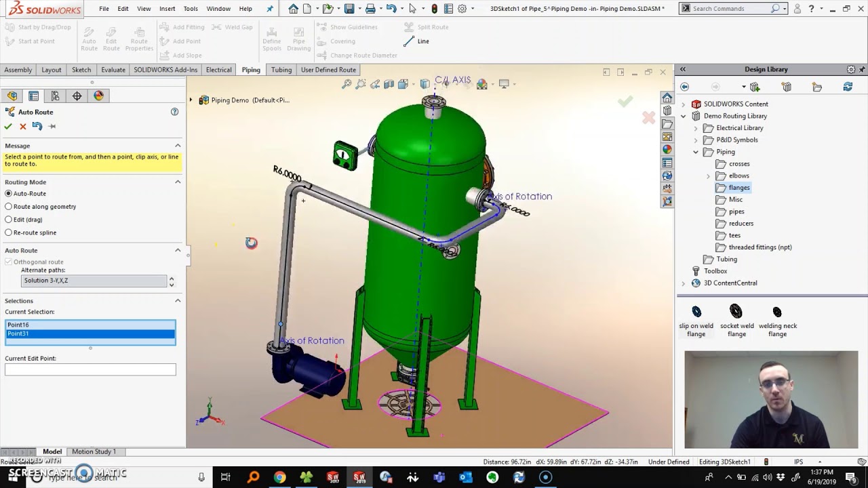Open the DisplayManager color ball tab
868x488 pixels.
click(x=99, y=96)
